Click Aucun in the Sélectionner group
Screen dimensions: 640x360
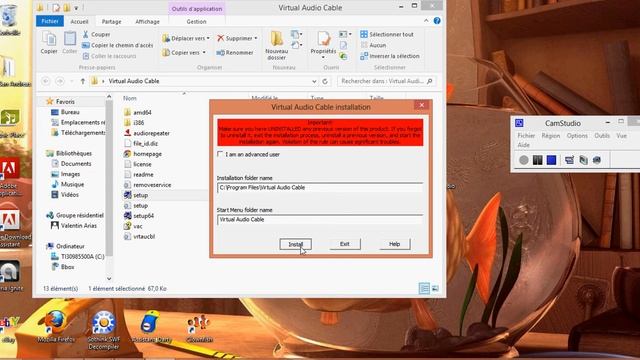(x=373, y=45)
